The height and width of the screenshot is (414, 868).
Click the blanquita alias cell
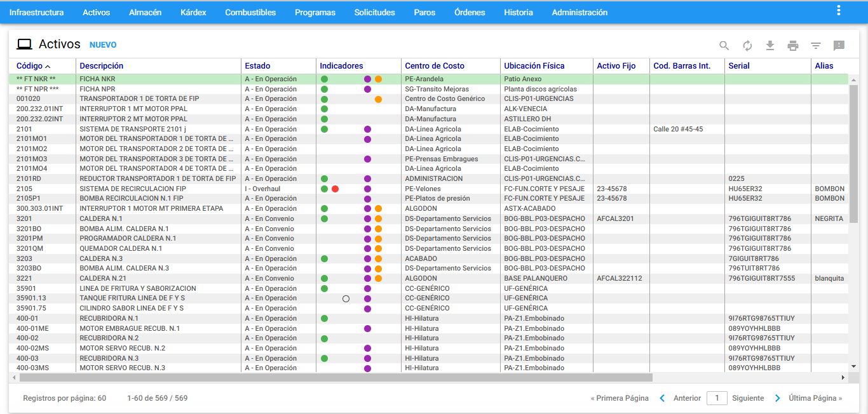pos(829,278)
